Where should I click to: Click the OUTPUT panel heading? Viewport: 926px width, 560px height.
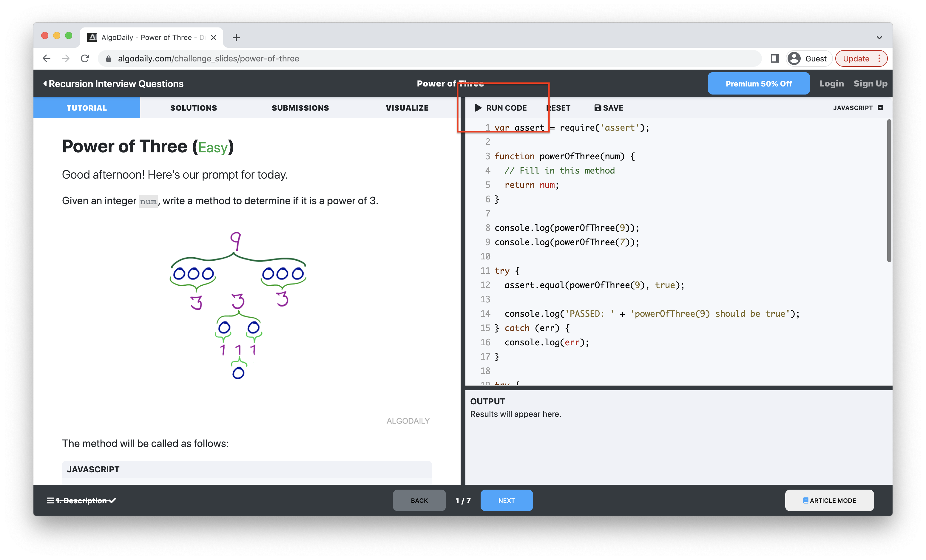click(487, 401)
